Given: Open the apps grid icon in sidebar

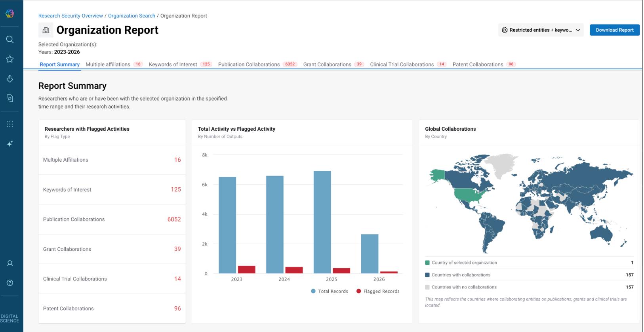Looking at the screenshot, I should (x=10, y=124).
